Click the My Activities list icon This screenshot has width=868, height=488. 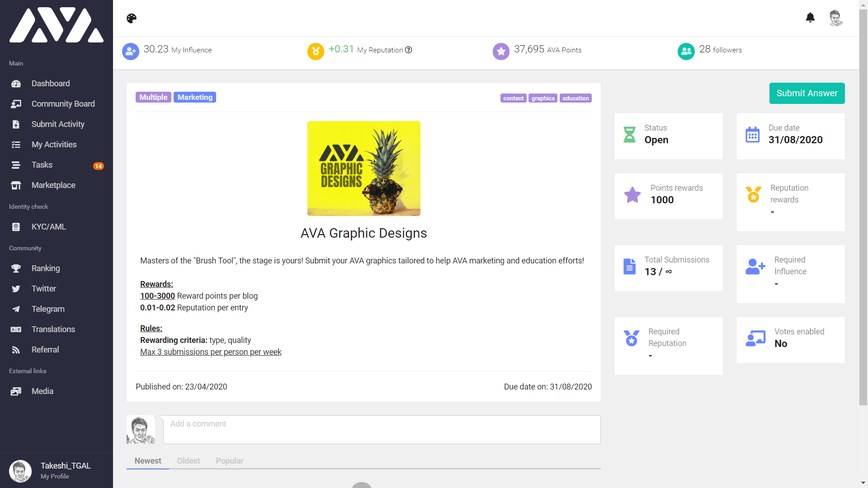click(16, 145)
